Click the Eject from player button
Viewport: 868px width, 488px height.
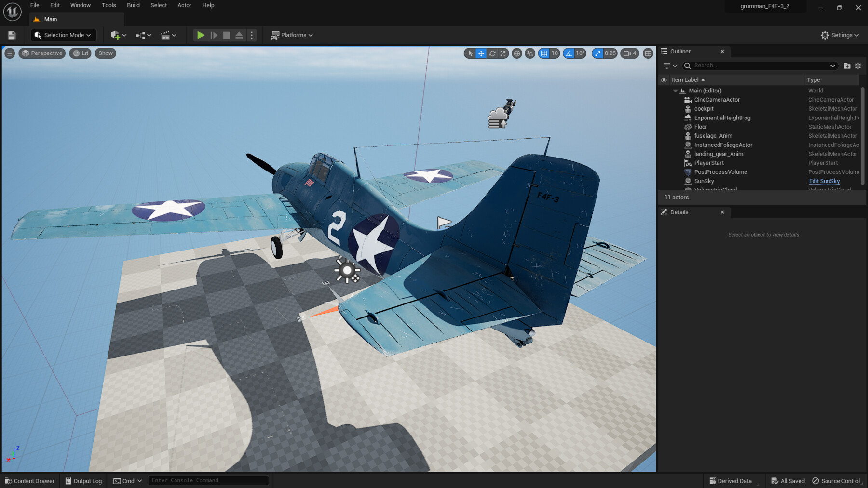[239, 35]
